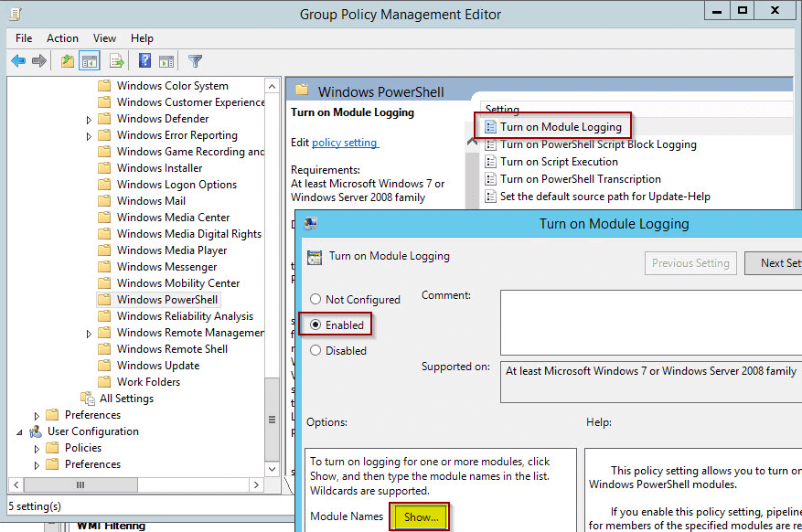Click the Turn on Module Logging list icon

click(x=490, y=127)
